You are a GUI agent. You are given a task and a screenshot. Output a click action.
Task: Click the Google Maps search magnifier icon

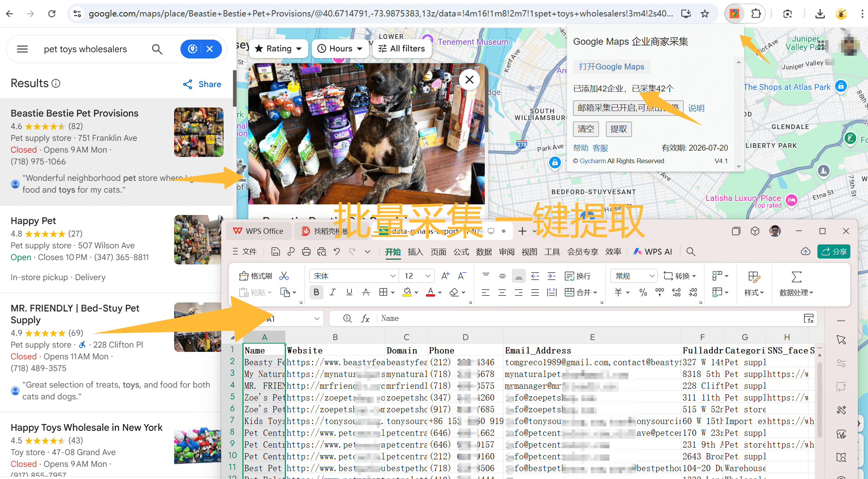pyautogui.click(x=157, y=49)
